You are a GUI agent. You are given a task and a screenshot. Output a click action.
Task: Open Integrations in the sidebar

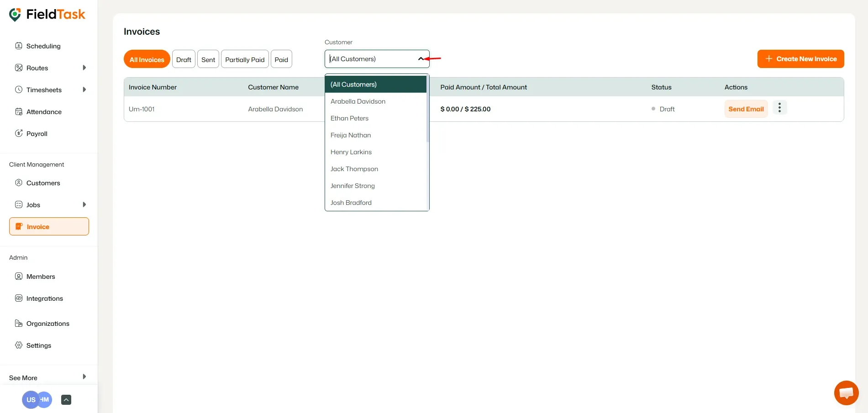[x=45, y=298]
